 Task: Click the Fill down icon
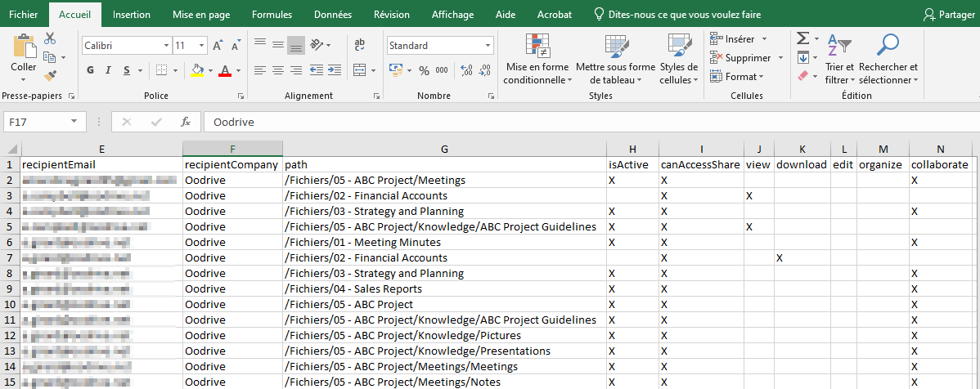coord(804,57)
